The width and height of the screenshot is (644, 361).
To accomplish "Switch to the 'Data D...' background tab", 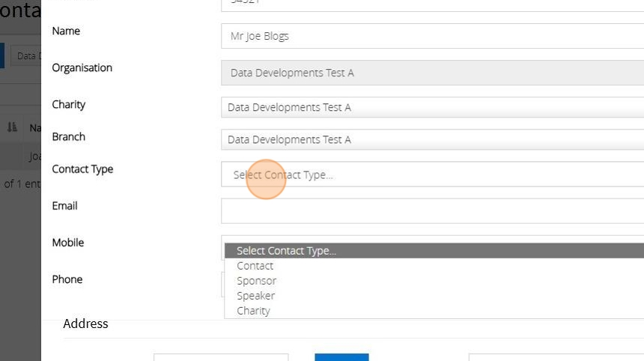I will point(26,56).
